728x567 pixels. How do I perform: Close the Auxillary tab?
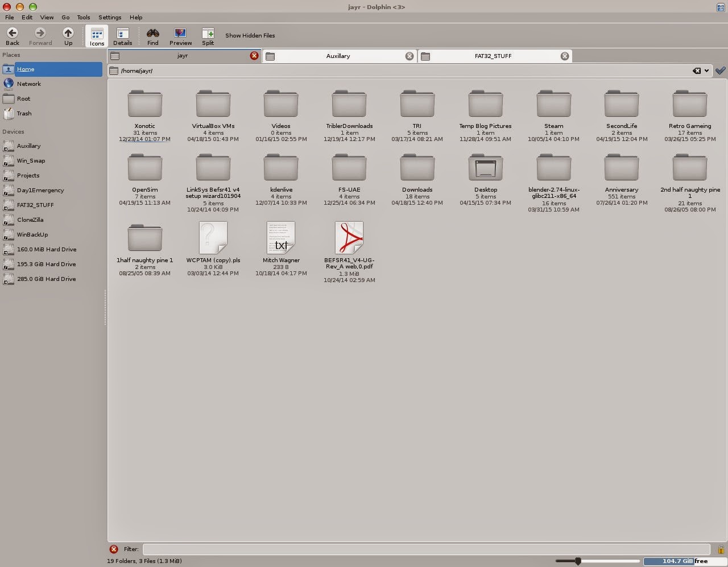(409, 56)
